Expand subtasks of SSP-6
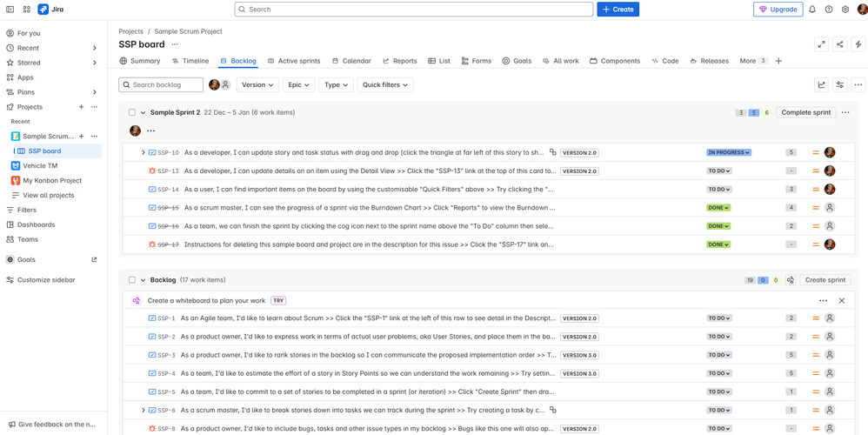 click(144, 410)
